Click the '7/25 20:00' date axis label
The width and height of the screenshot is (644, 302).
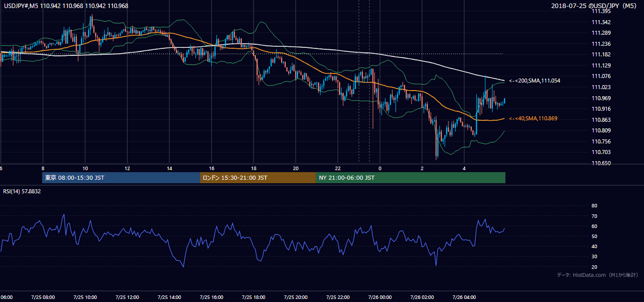coord(296,297)
